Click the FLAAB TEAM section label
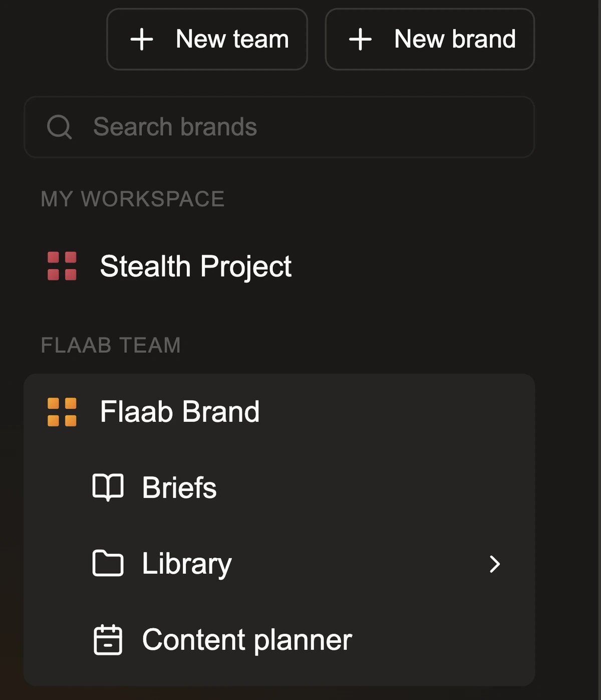 tap(111, 345)
